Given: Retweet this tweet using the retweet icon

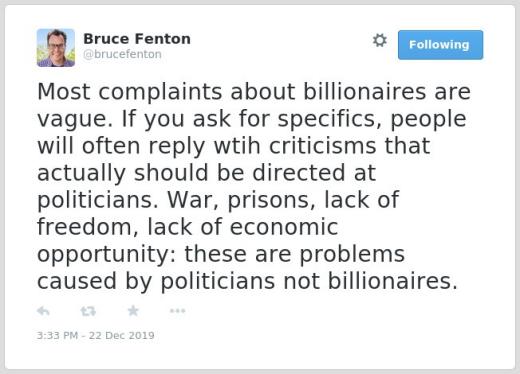Looking at the screenshot, I should coord(88,311).
